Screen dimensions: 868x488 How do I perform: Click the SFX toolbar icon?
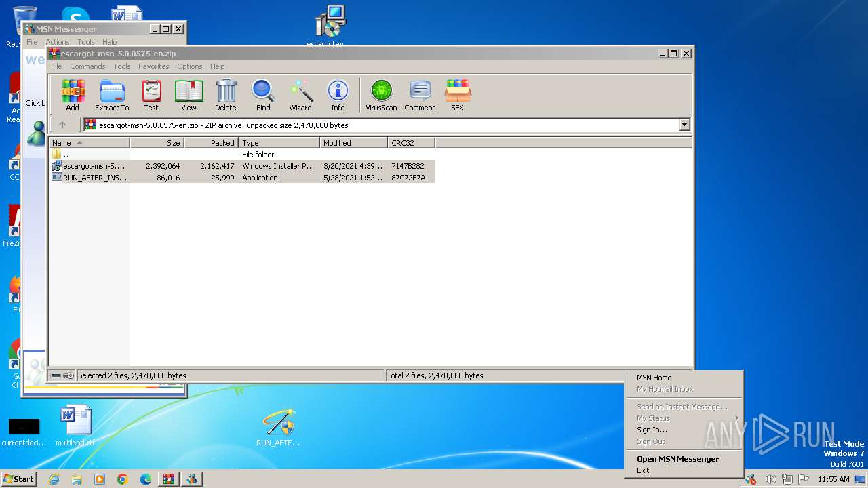458,95
